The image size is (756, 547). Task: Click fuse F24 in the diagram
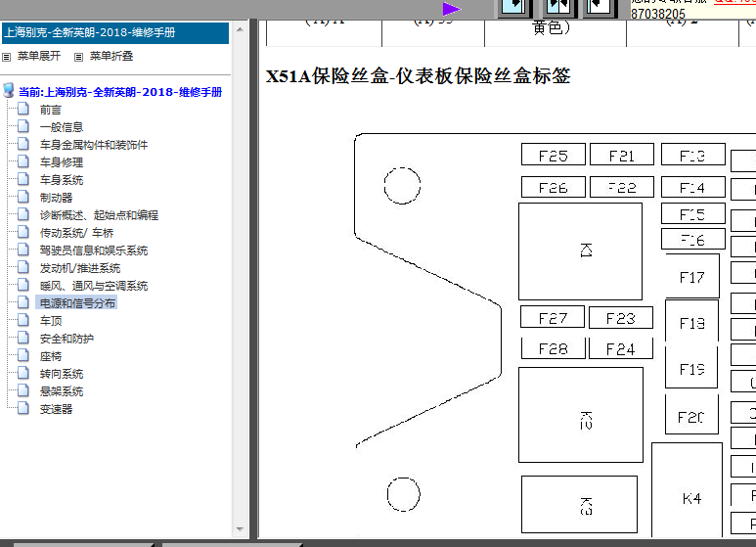pos(621,347)
